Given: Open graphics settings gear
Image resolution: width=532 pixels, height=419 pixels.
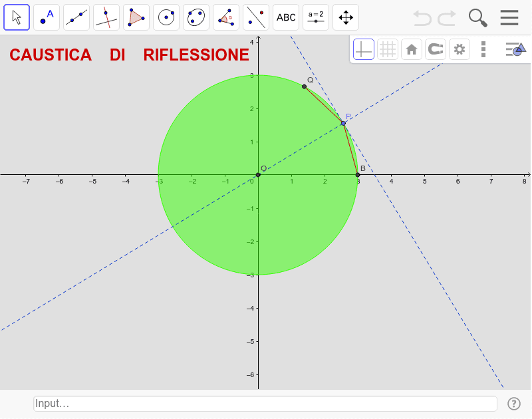Looking at the screenshot, I should 460,49.
